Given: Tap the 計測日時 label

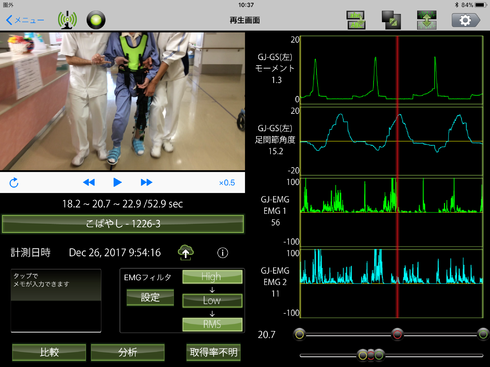Looking at the screenshot, I should pyautogui.click(x=30, y=253).
